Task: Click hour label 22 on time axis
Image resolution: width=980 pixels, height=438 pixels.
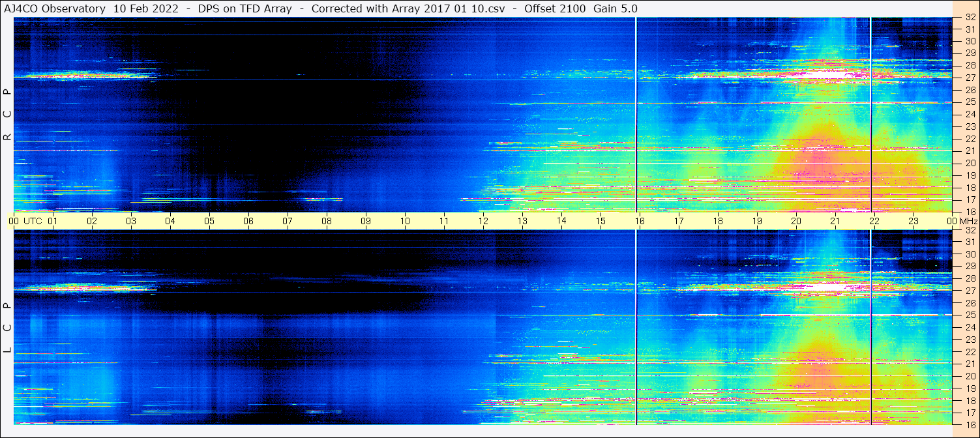Action: [874, 221]
